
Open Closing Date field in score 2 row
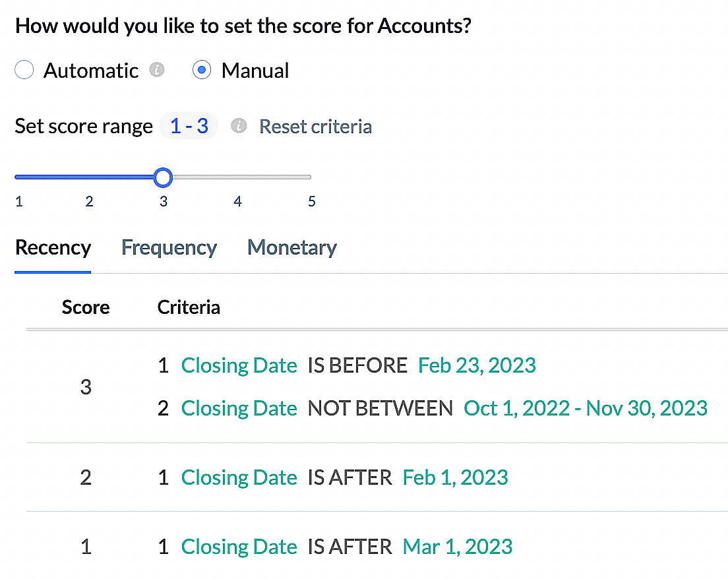click(x=239, y=477)
